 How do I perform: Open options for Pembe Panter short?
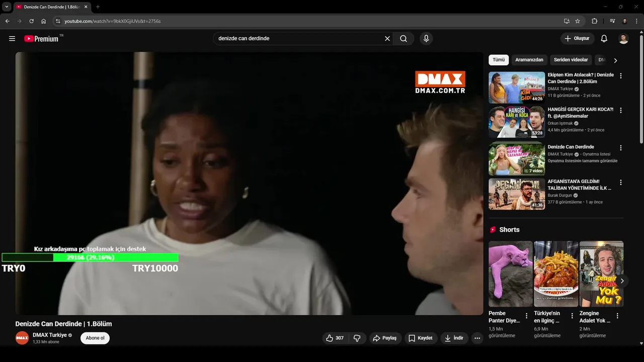(527, 316)
